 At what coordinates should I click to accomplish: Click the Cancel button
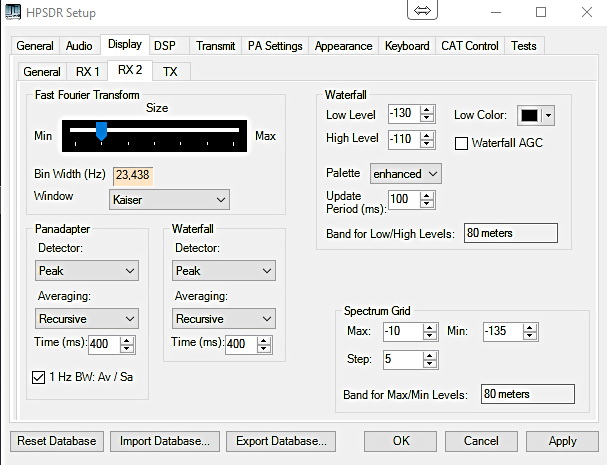[481, 441]
